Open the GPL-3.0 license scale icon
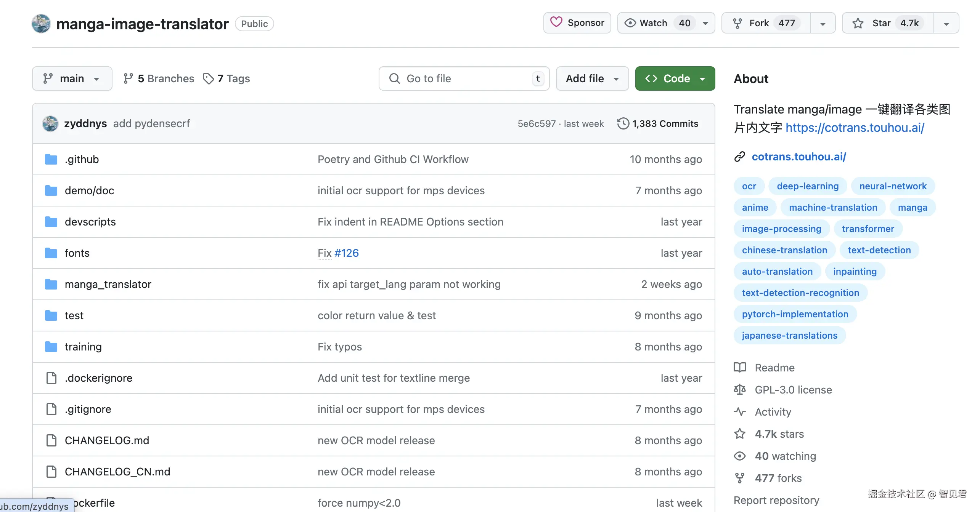980x512 pixels. 740,390
